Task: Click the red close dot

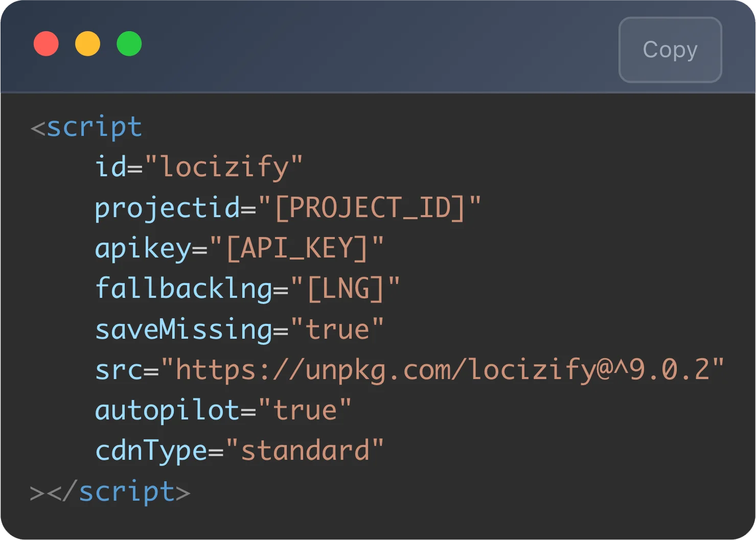Action: coord(46,44)
